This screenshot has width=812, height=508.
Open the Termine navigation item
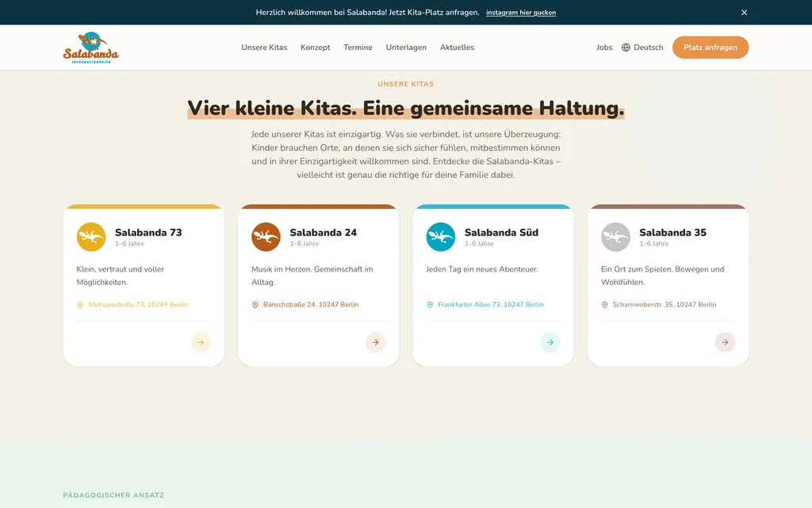point(358,47)
